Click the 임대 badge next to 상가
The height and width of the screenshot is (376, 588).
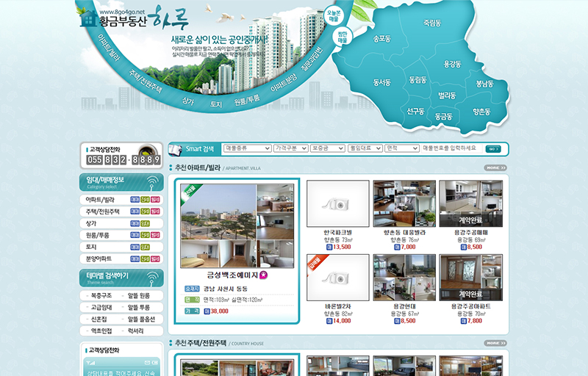(x=145, y=223)
